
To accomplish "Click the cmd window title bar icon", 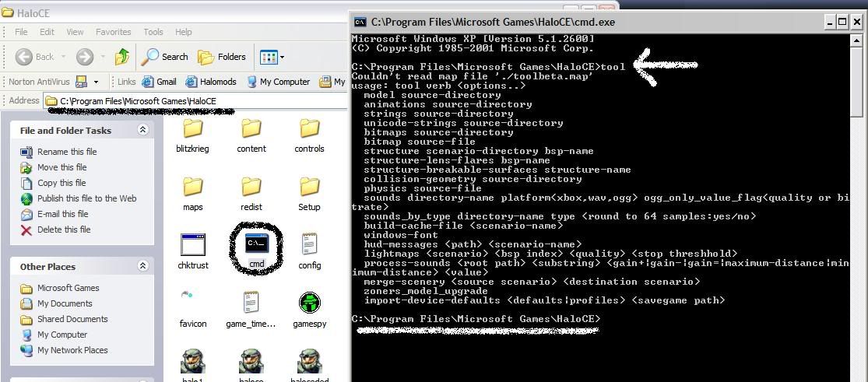I will pyautogui.click(x=360, y=22).
